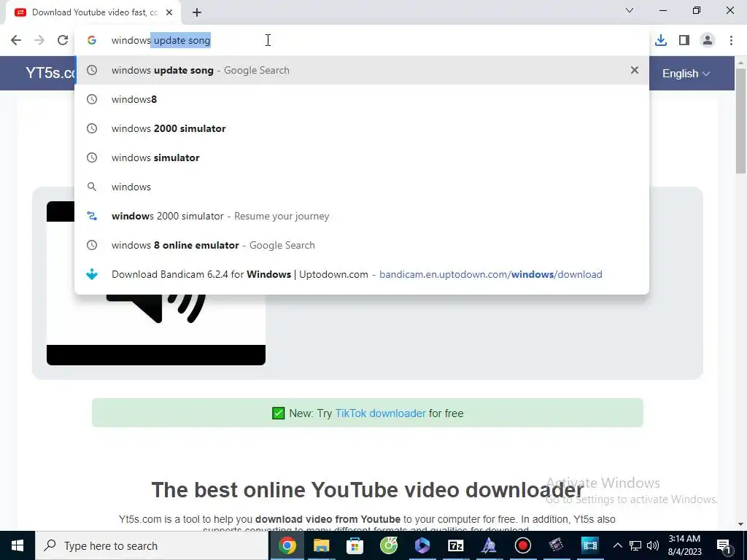This screenshot has height=560, width=747.
Task: Remove the 'windows update song' suggestion
Action: pos(634,70)
